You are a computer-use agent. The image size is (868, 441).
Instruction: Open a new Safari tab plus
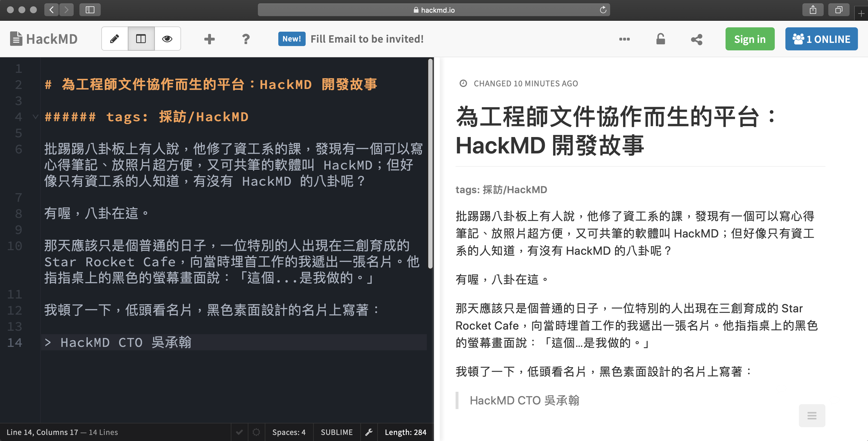pyautogui.click(x=861, y=14)
